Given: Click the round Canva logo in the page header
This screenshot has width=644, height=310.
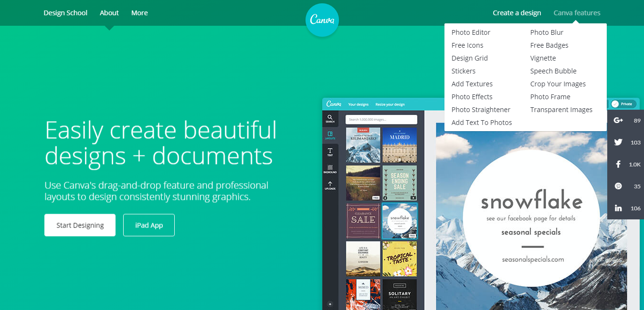Looking at the screenshot, I should point(322,20).
